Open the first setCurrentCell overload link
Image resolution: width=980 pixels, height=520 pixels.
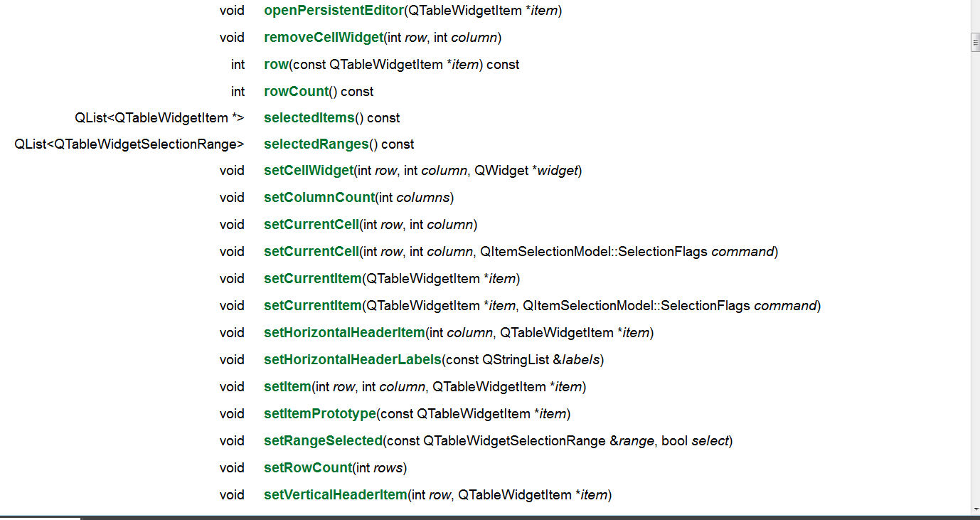[x=311, y=224]
